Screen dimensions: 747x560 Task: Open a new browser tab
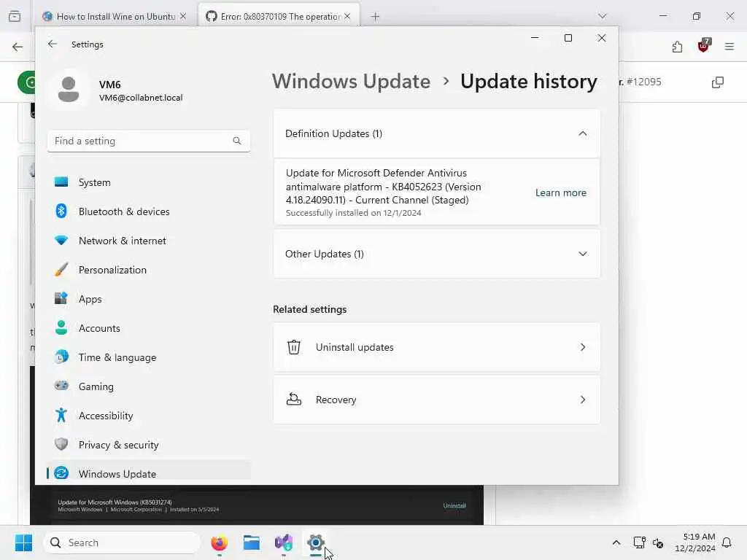376,16
